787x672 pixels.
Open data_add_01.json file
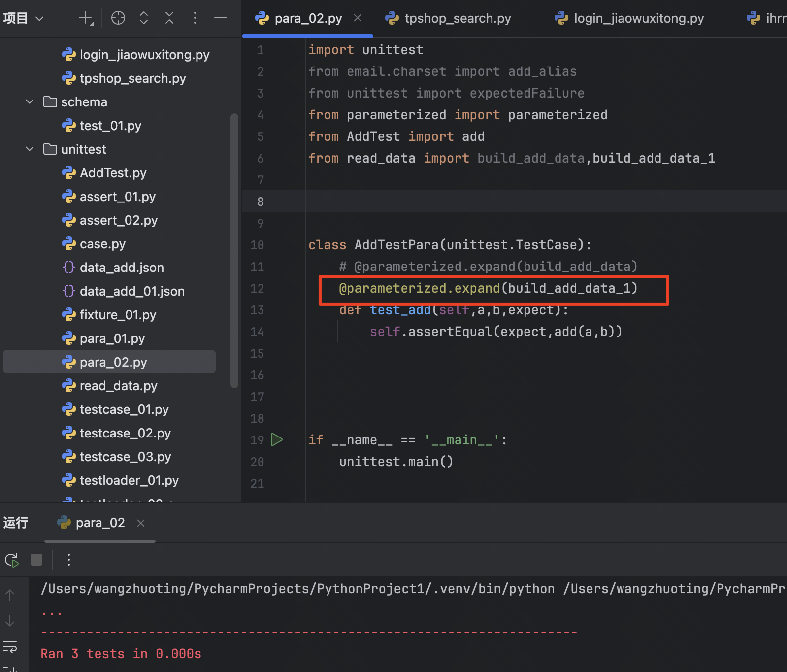coord(123,291)
